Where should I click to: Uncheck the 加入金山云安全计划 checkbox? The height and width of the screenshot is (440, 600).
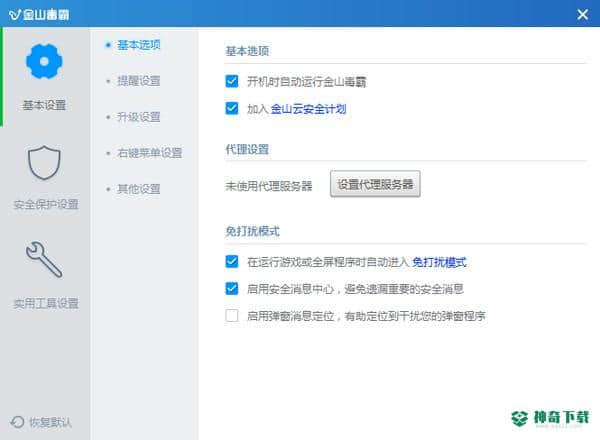[232, 108]
